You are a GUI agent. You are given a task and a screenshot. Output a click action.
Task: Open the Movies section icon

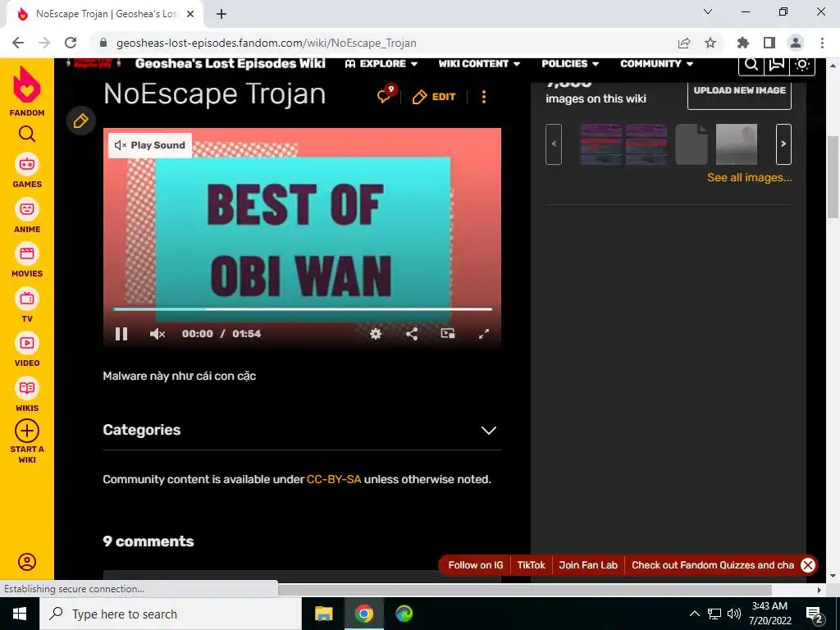(x=27, y=253)
